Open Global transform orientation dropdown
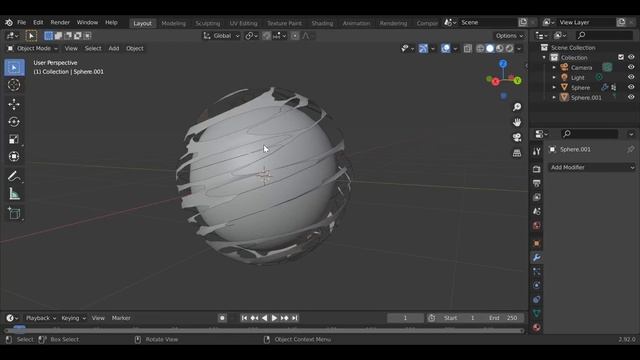 [x=221, y=36]
